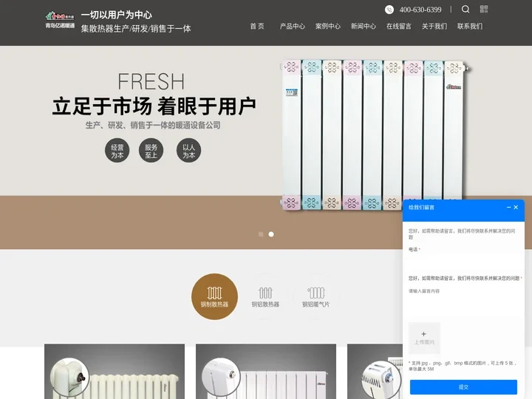
Task: Open the third partially hidden radiator thumbnail
Action: click(x=375, y=372)
